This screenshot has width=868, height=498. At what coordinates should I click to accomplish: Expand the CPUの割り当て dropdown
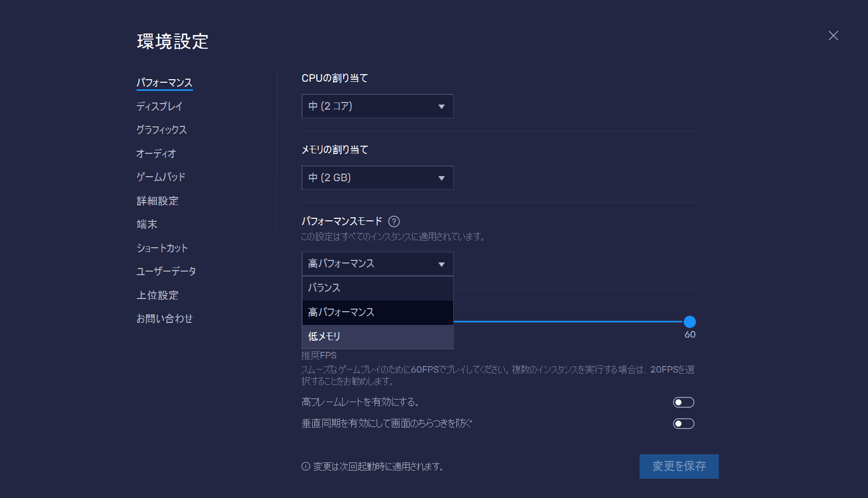[x=378, y=106]
